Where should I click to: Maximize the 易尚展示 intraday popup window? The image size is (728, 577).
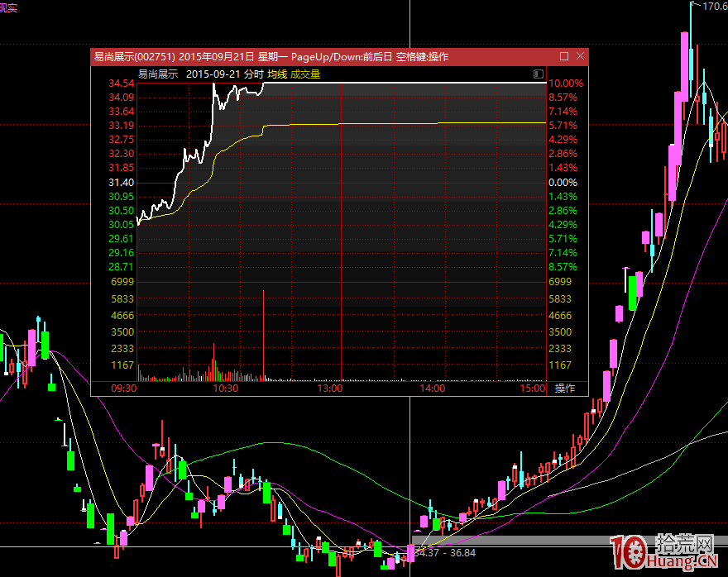point(564,56)
